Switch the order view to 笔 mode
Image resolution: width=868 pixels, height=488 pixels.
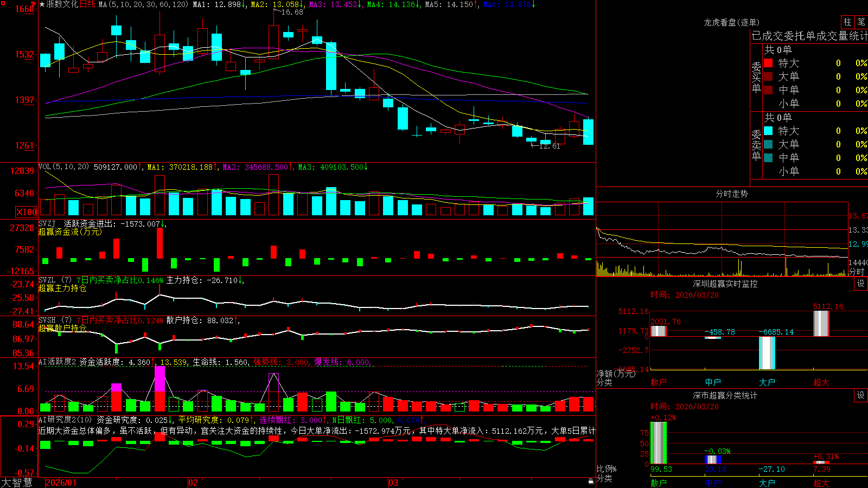coord(861,22)
